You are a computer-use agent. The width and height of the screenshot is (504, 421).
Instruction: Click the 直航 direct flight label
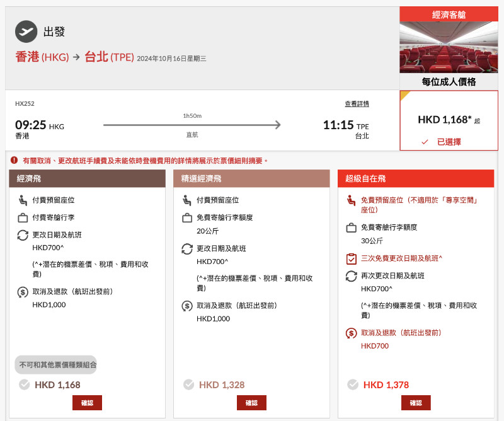tap(192, 135)
